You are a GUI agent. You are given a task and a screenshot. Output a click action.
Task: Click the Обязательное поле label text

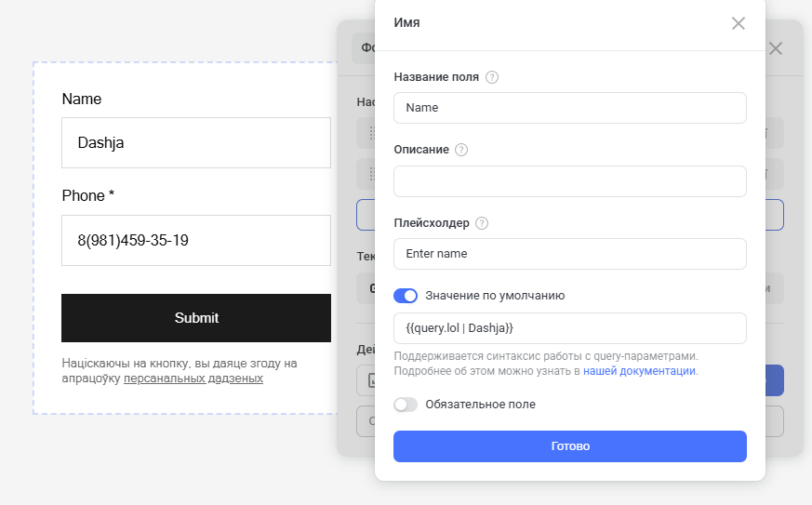tap(480, 405)
